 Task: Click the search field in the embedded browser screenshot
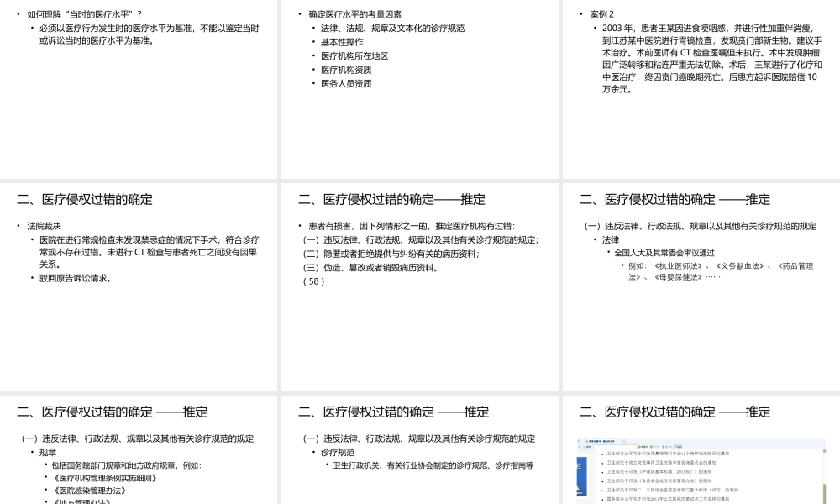(614, 445)
